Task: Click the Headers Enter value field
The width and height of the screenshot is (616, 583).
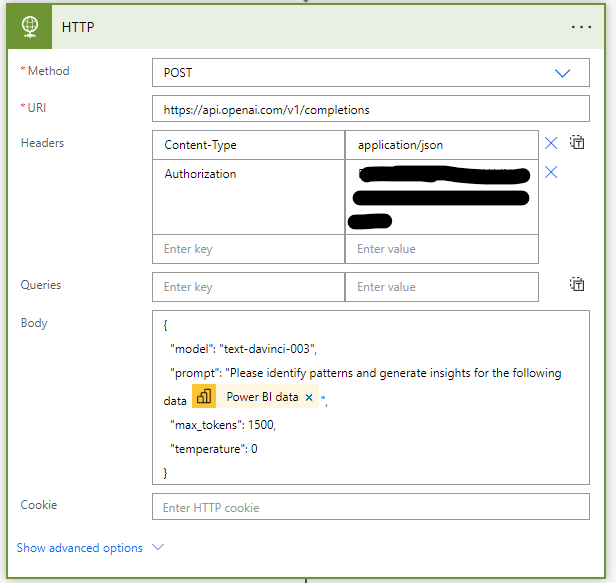Action: tap(442, 249)
